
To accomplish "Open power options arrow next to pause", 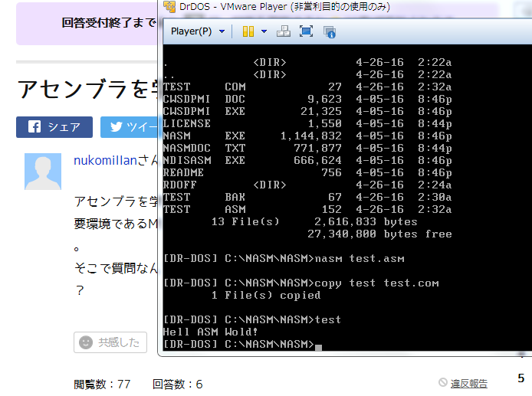I will [264, 31].
